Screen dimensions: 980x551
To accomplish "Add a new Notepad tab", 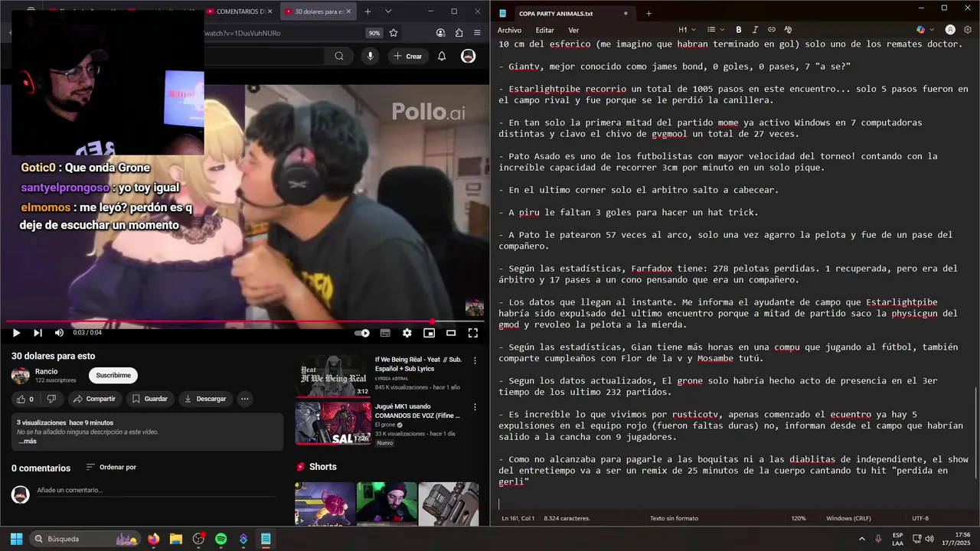I will (648, 13).
